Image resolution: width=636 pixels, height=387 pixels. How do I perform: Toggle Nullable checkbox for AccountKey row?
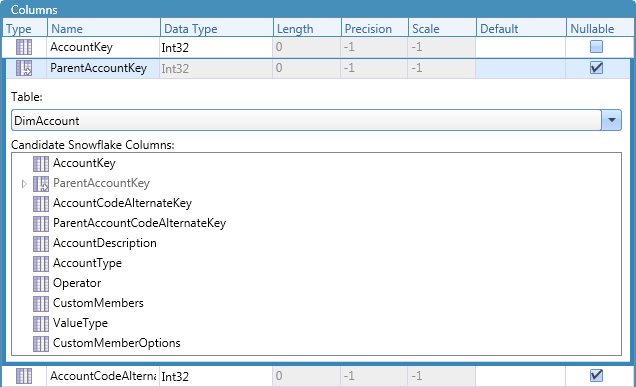(x=596, y=47)
